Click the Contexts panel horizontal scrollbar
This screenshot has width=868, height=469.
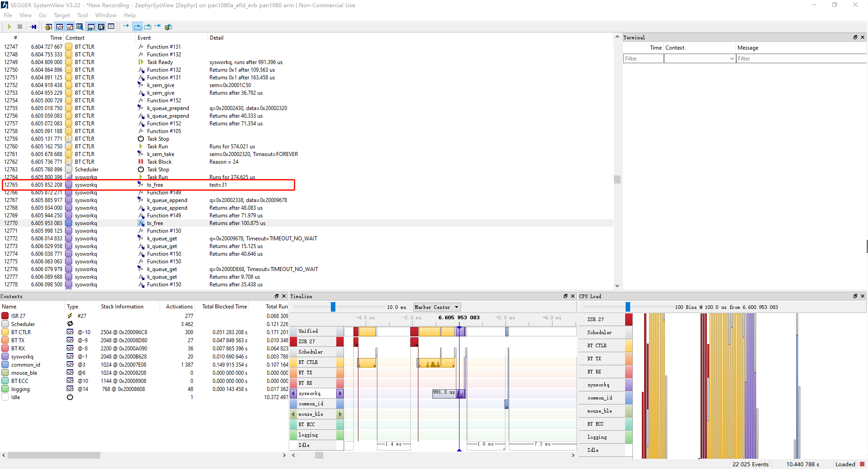[54, 455]
